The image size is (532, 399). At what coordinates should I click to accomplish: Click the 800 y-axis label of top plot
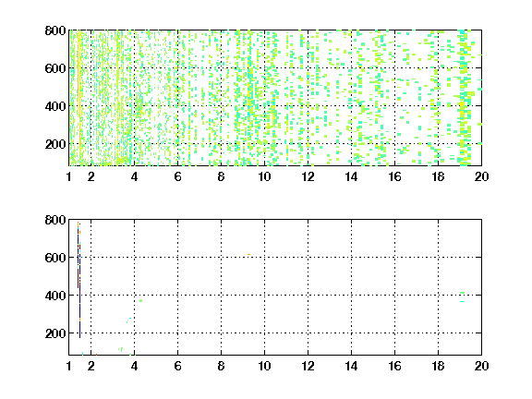pyautogui.click(x=55, y=30)
